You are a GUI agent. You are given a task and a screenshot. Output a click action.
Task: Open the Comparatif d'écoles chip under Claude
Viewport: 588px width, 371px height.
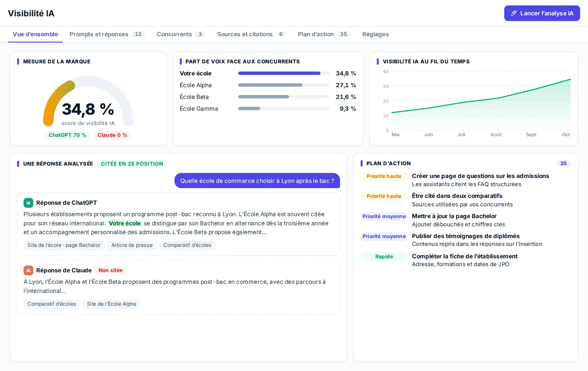click(x=52, y=304)
